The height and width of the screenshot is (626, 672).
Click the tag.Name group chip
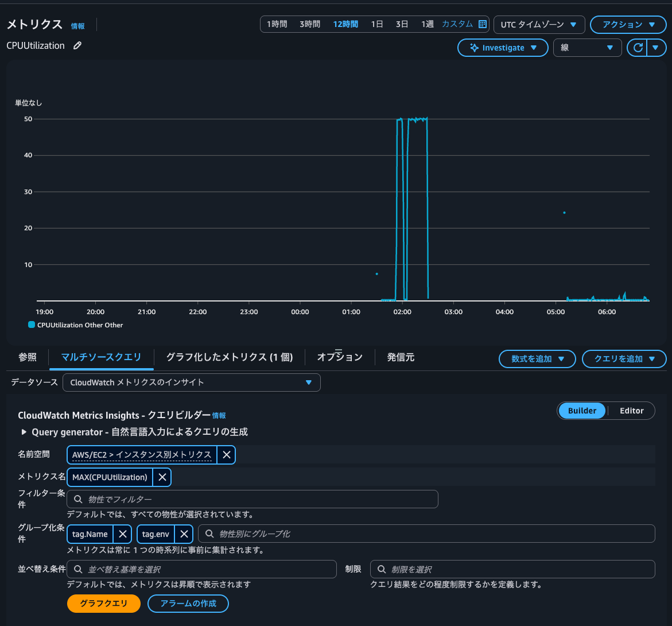90,534
